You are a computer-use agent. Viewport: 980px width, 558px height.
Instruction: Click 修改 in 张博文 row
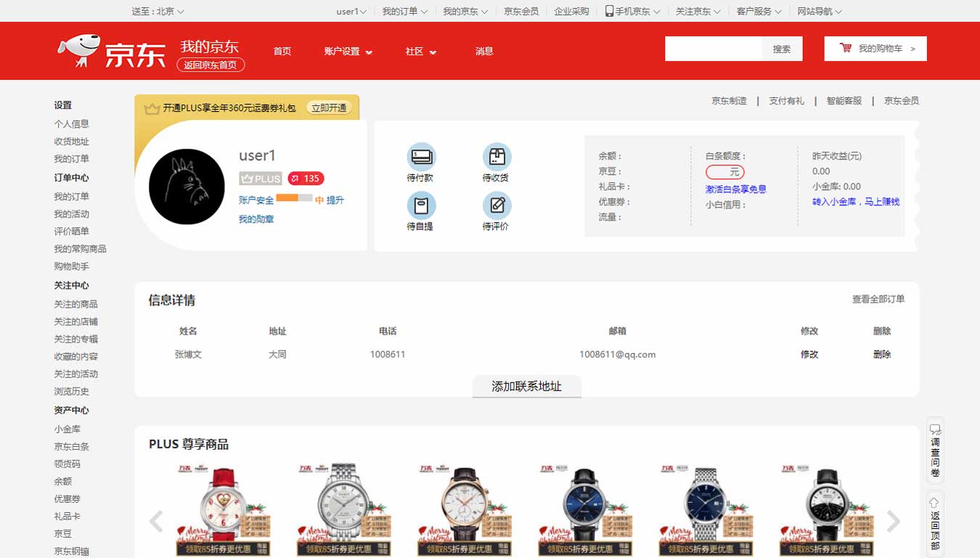click(809, 354)
